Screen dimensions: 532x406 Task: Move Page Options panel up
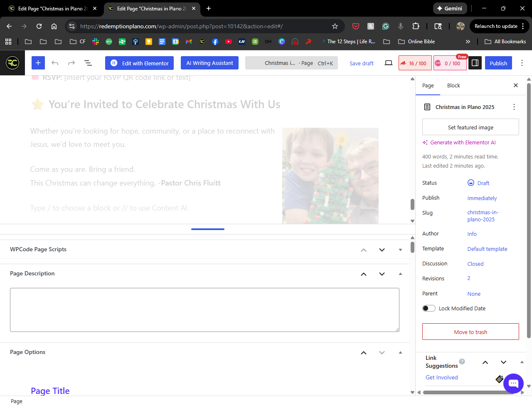364,353
